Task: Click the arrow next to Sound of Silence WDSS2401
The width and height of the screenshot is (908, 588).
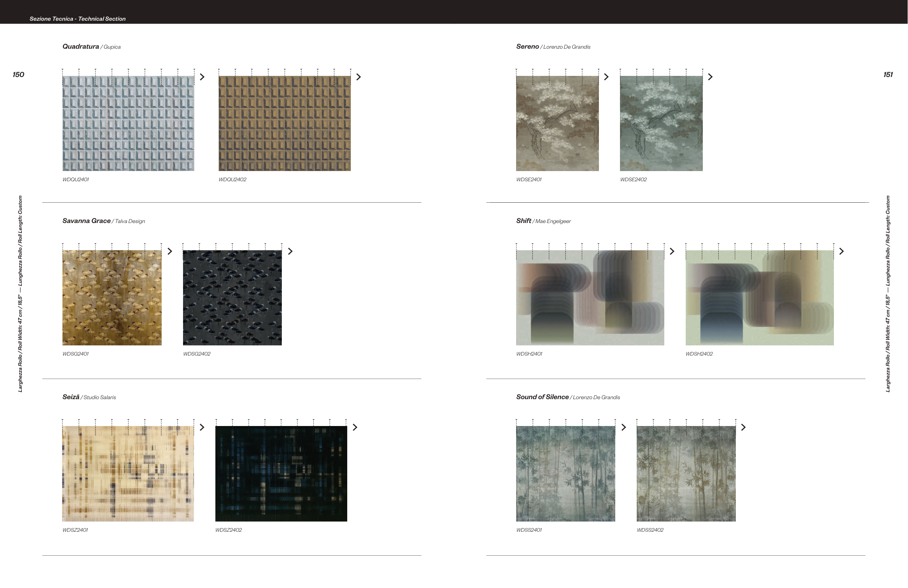Action: tap(624, 427)
